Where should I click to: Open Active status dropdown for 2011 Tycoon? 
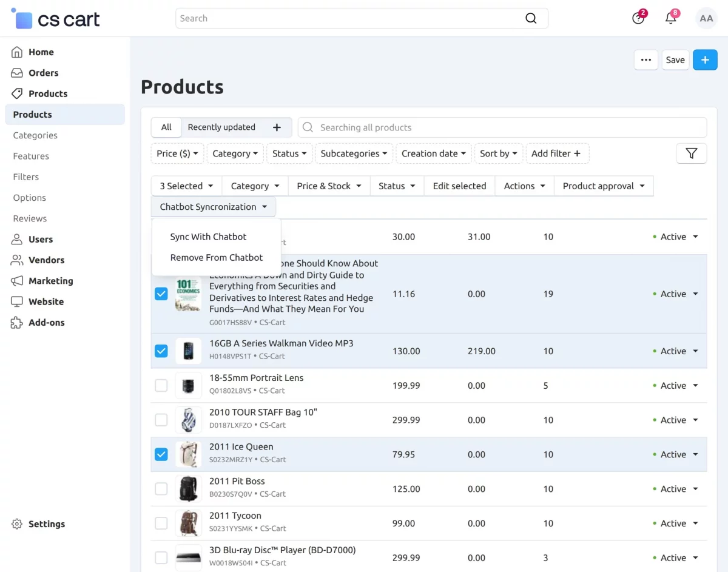click(676, 523)
